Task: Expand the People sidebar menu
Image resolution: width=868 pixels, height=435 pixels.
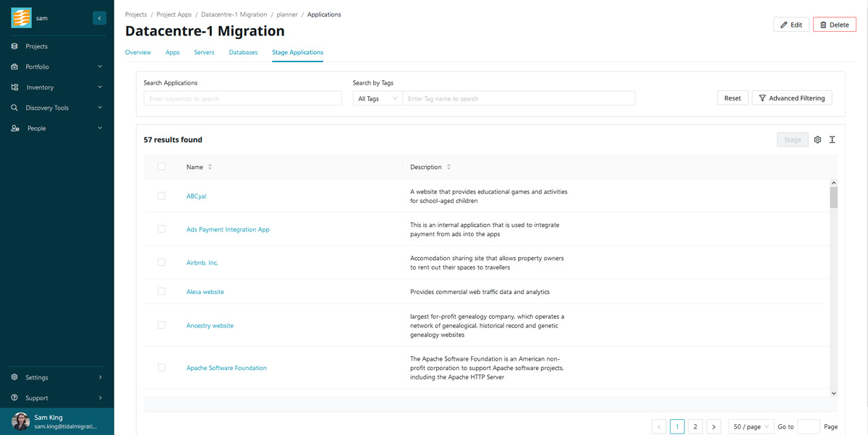Action: (100, 128)
